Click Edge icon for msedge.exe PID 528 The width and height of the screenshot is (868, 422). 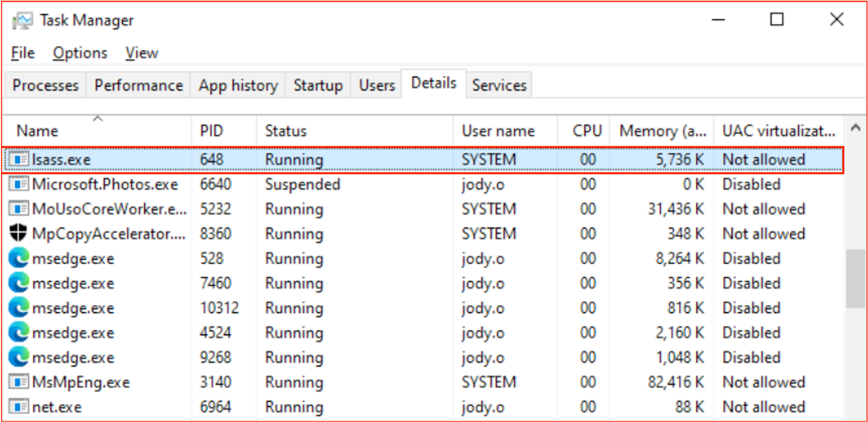pyautogui.click(x=19, y=258)
